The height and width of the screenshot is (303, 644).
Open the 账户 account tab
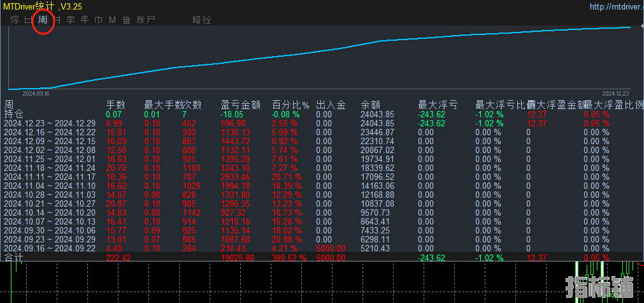pyautogui.click(x=146, y=20)
